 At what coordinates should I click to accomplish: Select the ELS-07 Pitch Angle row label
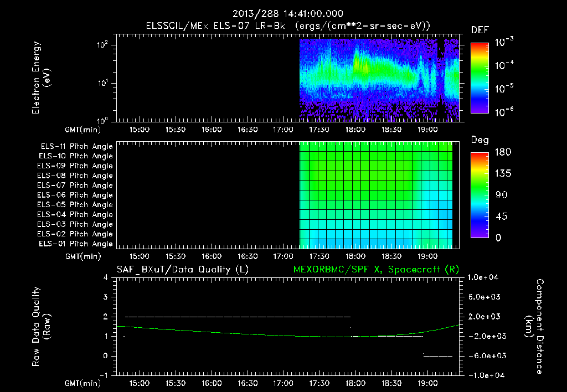coord(75,185)
